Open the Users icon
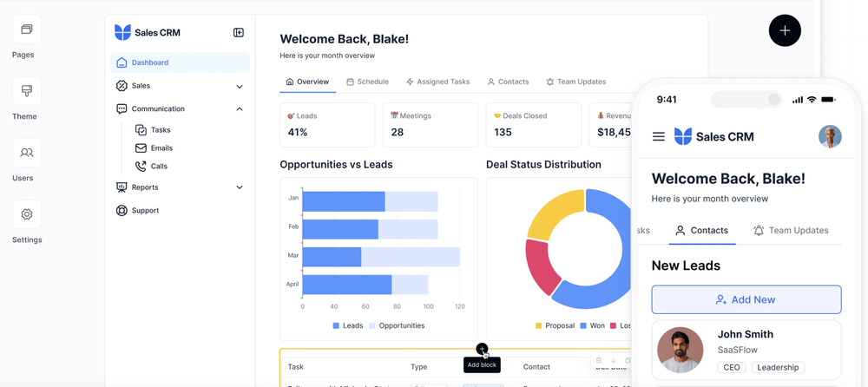Image resolution: width=868 pixels, height=387 pixels. [27, 152]
